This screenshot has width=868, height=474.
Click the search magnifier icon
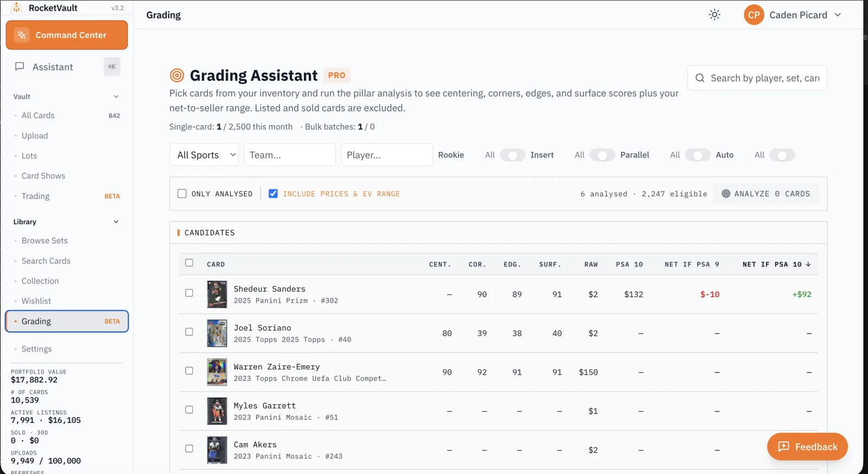pos(700,78)
